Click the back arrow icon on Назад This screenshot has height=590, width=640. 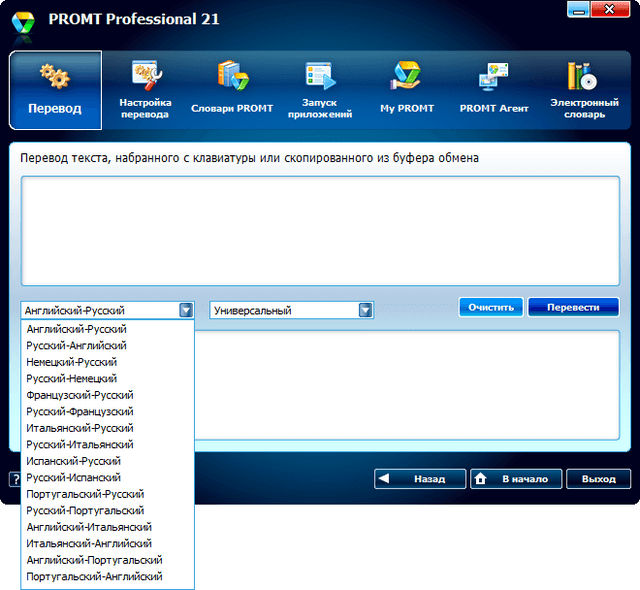click(384, 478)
